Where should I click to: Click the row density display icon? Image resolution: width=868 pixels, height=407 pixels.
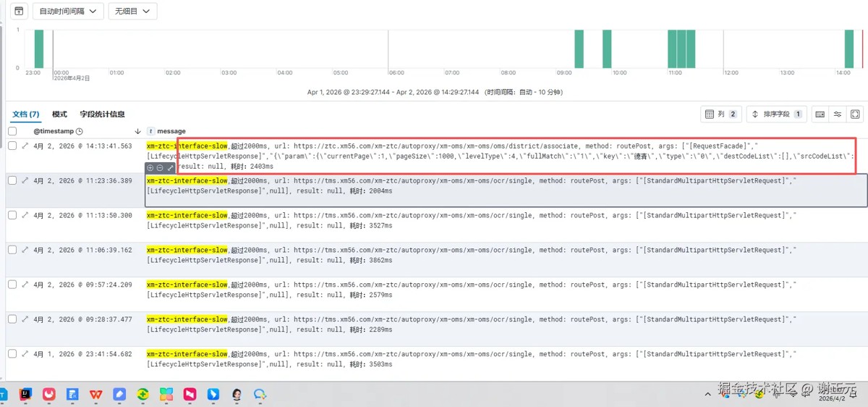pyautogui.click(x=820, y=114)
